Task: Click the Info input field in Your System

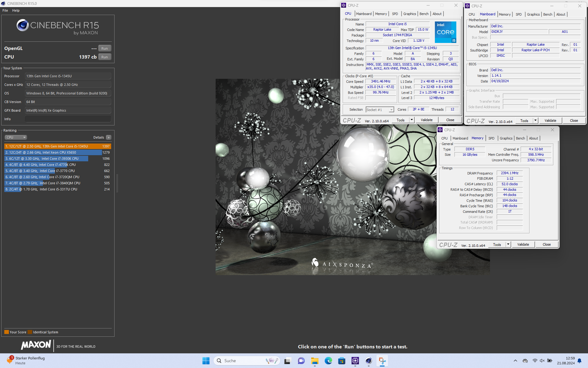Action: [x=68, y=119]
